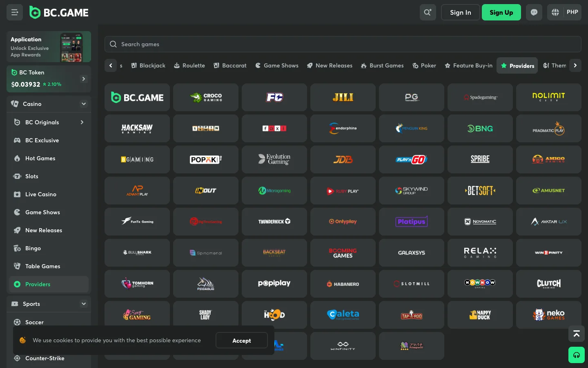The height and width of the screenshot is (368, 588).
Task: Open BC Exclusive in the sidebar
Action: (x=49, y=140)
